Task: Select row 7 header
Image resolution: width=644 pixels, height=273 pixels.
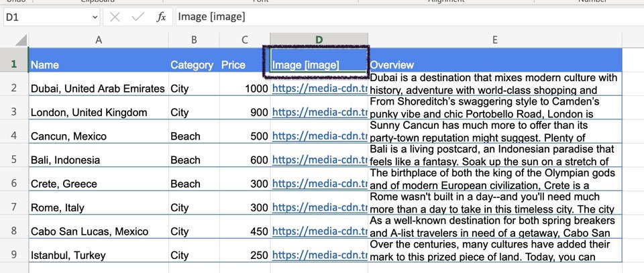Action: (14, 203)
